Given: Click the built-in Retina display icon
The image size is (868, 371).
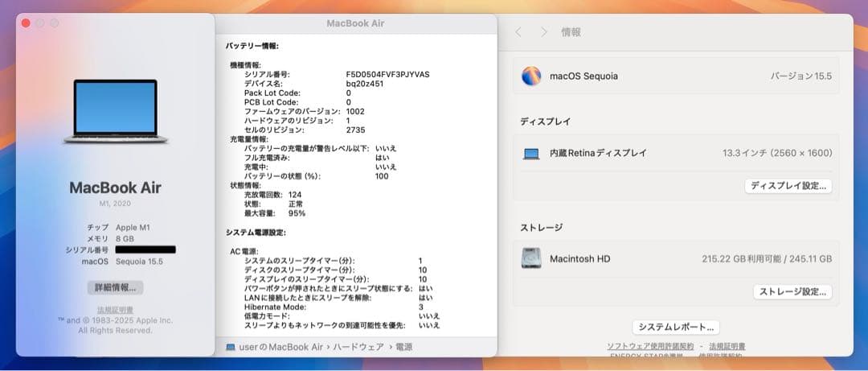Looking at the screenshot, I should [531, 154].
